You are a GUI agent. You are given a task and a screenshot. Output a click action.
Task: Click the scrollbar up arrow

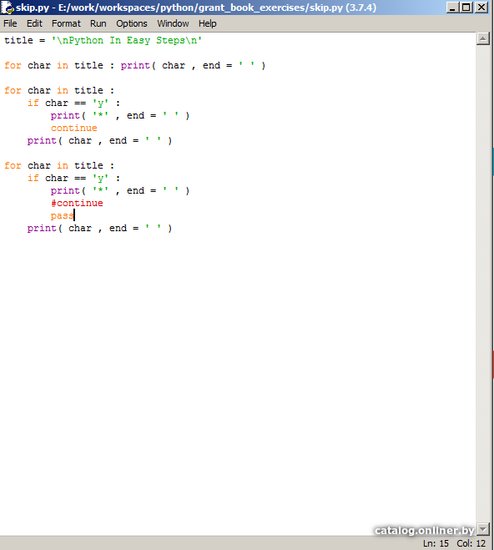pyautogui.click(x=483, y=39)
